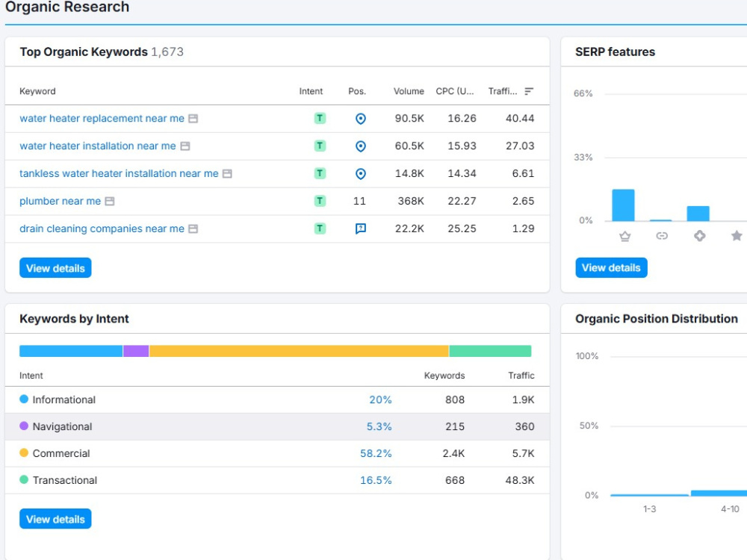Click volume 368K for plumber near me

tap(411, 201)
